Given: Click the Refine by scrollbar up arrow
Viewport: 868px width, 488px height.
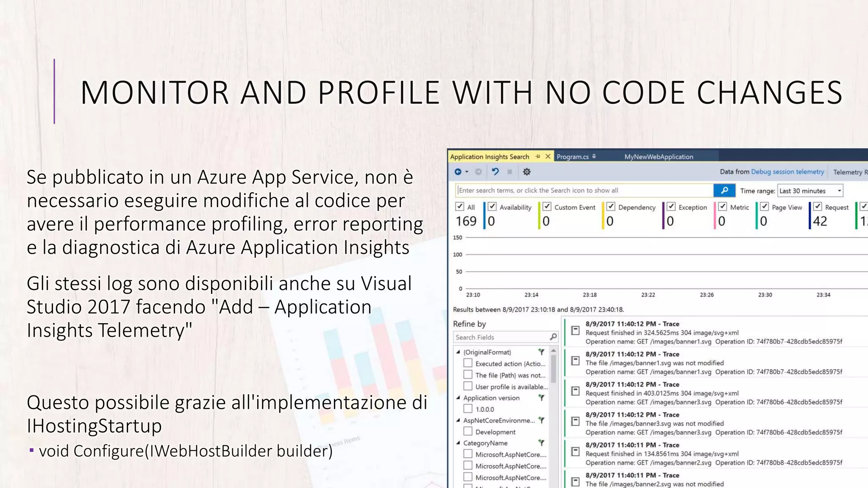Looking at the screenshot, I should point(553,351).
